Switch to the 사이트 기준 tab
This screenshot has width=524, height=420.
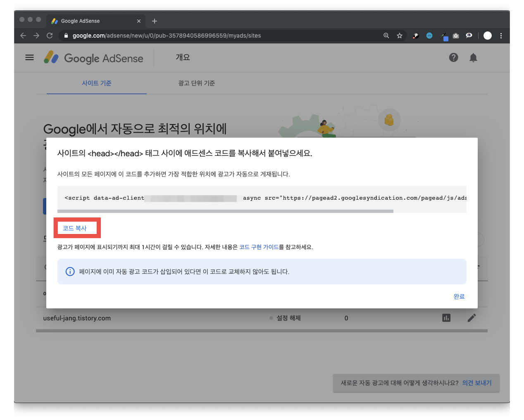(97, 83)
